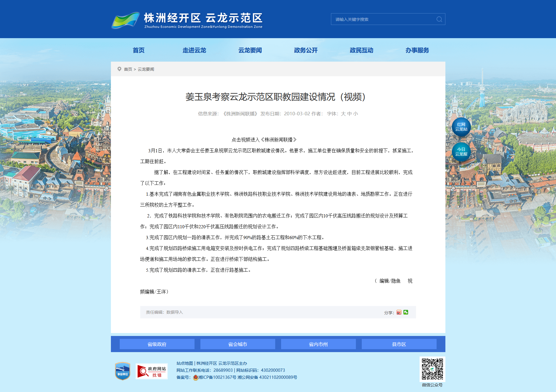Set font size to 大

pos(343,114)
